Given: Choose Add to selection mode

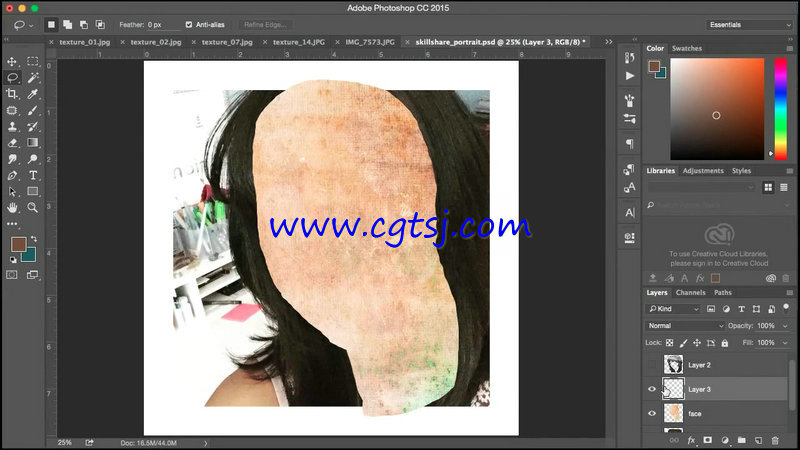Looking at the screenshot, I should [x=67, y=24].
